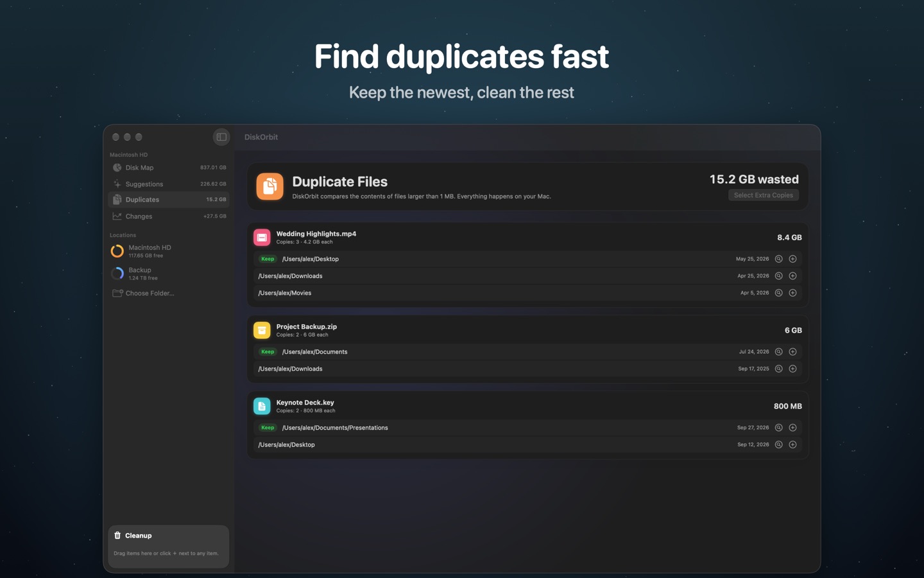Screen dimensions: 924x578
Task: Click the Duplicate Files header icon
Action: (x=269, y=186)
